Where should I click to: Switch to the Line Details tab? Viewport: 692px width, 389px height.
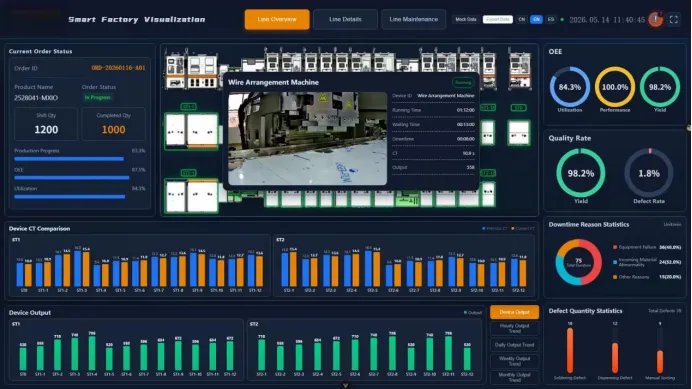(345, 19)
